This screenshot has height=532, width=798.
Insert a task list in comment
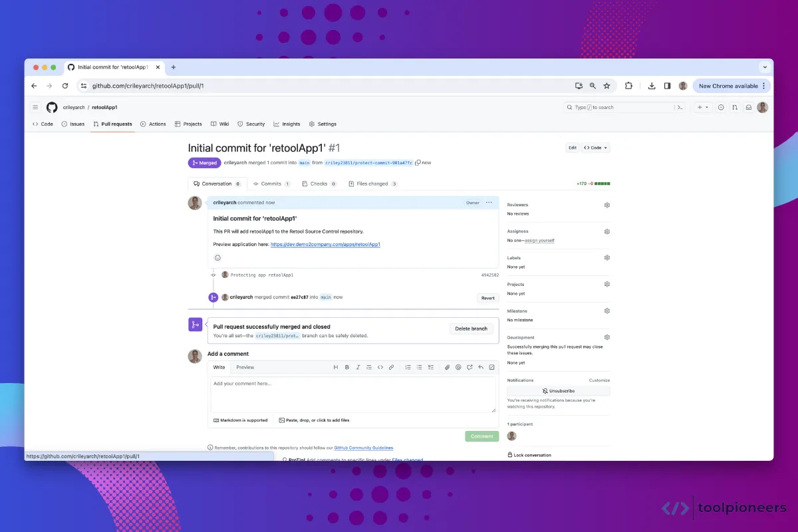[x=431, y=367]
